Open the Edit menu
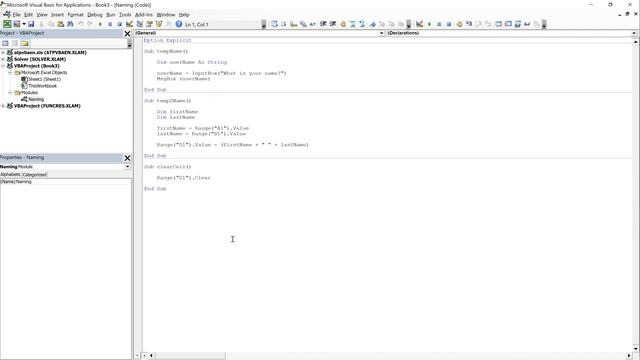Screen dimensions: 640x360 [28, 15]
